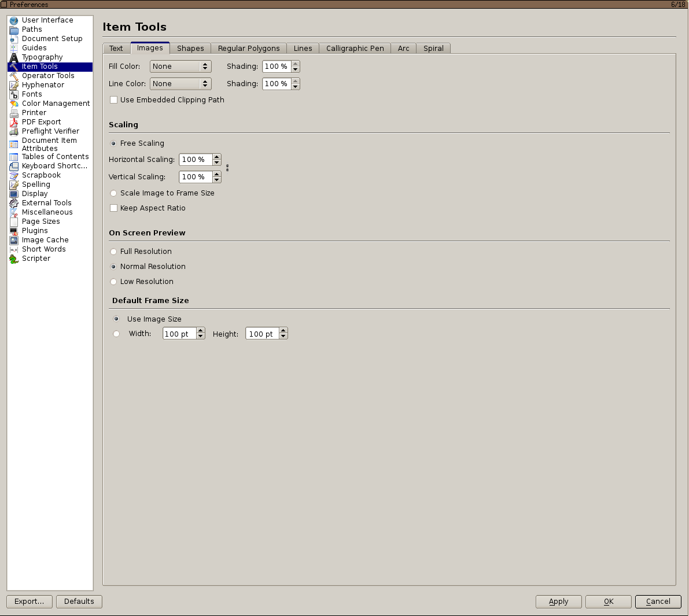Increase Horizontal Scaling with up arrow
This screenshot has width=689, height=616.
(x=217, y=157)
